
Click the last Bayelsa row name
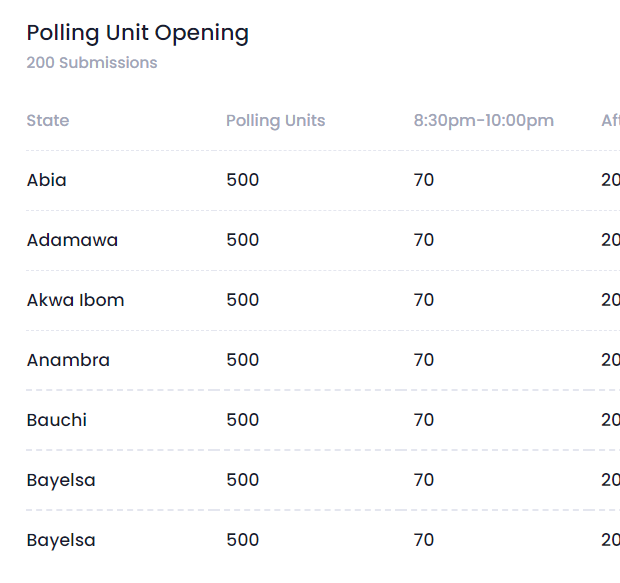point(61,541)
